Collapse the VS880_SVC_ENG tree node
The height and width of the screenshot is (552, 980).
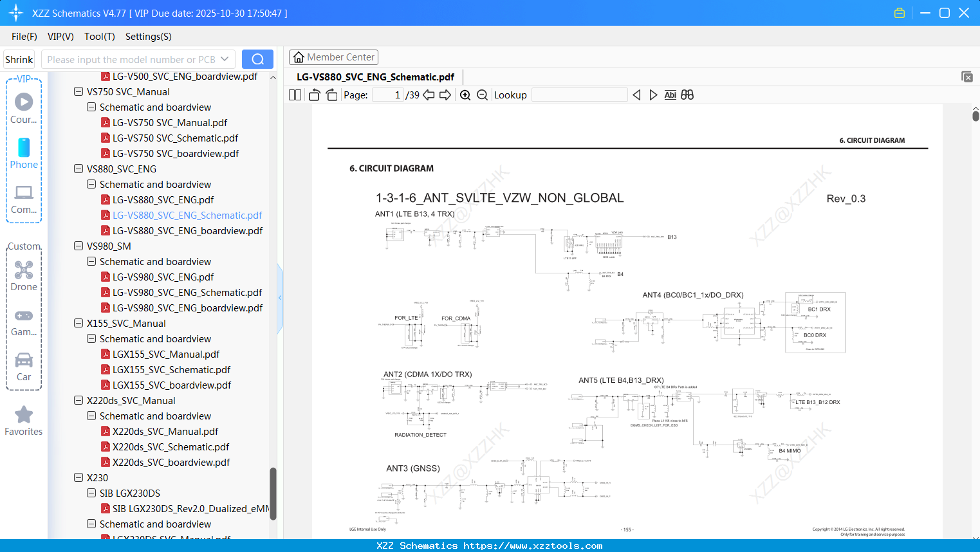click(77, 169)
